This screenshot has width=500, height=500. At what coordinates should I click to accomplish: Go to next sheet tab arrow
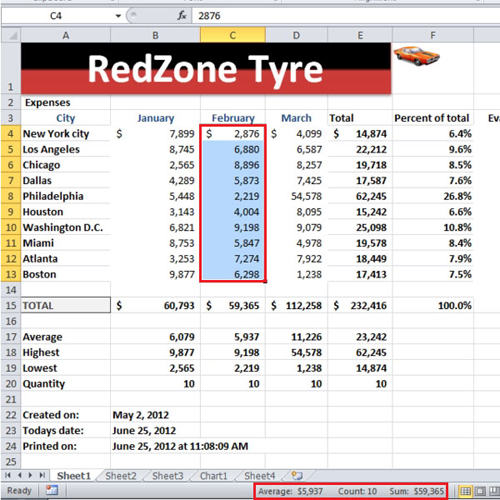tap(31, 475)
